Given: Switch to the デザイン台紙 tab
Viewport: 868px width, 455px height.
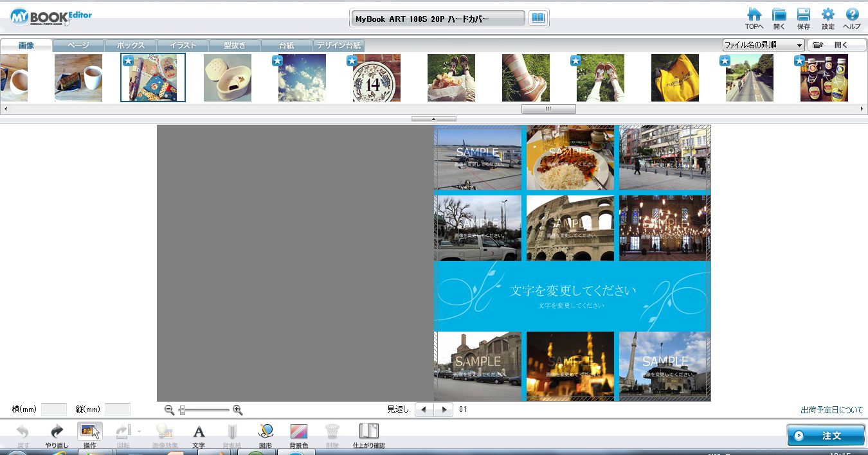Looking at the screenshot, I should tap(339, 46).
